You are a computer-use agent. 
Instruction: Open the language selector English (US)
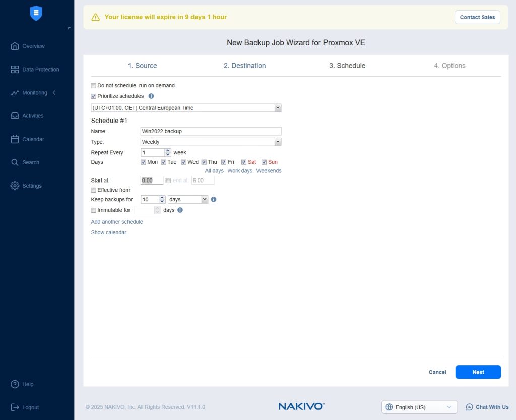419,407
